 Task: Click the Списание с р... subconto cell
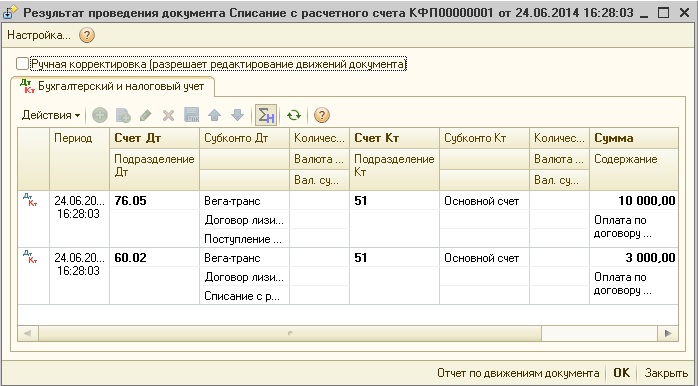click(x=244, y=296)
